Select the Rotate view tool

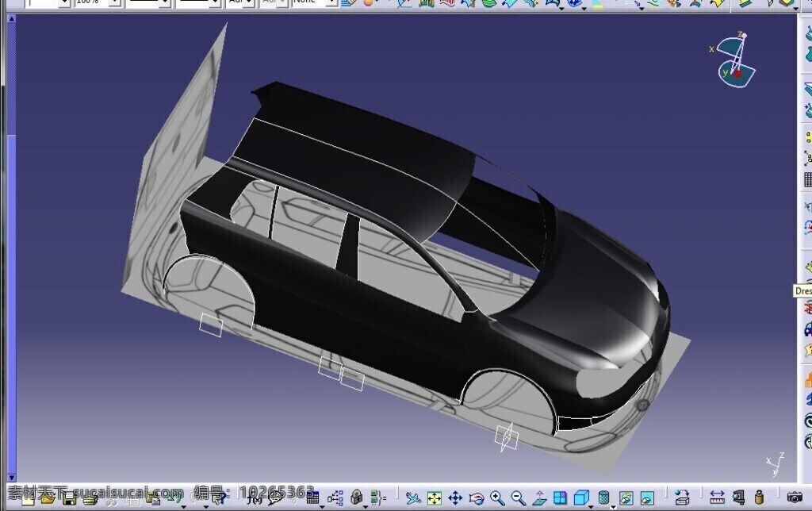476,498
